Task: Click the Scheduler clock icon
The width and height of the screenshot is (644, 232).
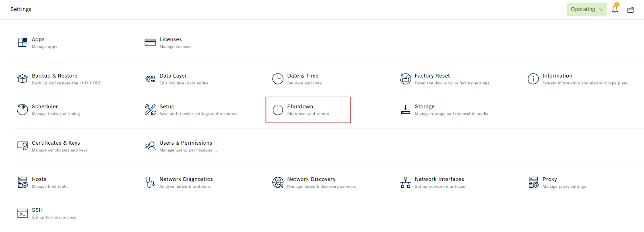Action: [22, 109]
